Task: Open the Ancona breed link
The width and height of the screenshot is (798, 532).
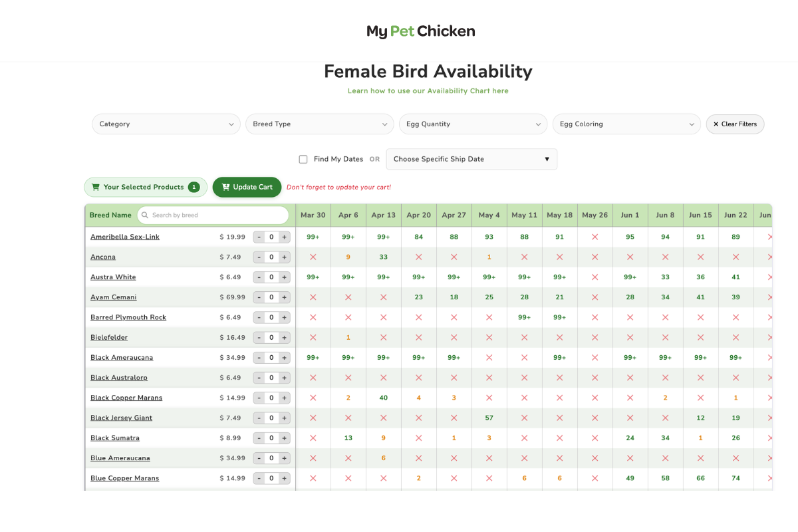Action: click(x=103, y=257)
